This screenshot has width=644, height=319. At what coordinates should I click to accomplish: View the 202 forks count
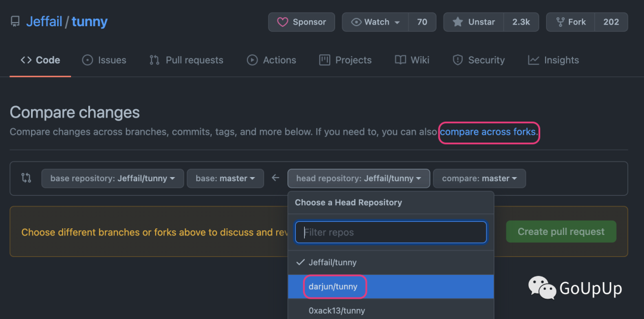click(611, 22)
